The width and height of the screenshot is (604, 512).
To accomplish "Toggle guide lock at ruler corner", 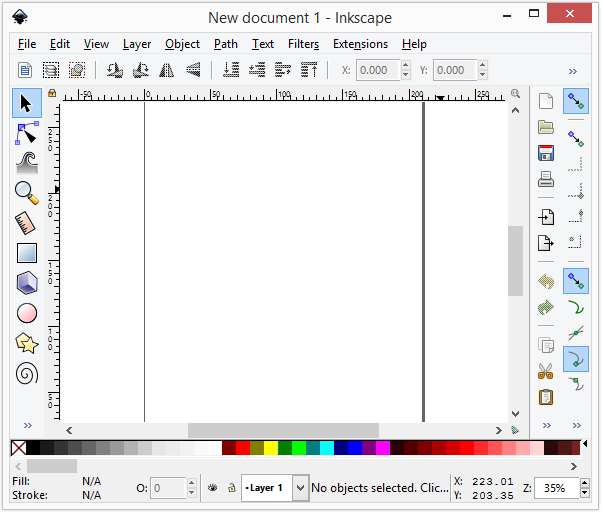I will point(52,93).
